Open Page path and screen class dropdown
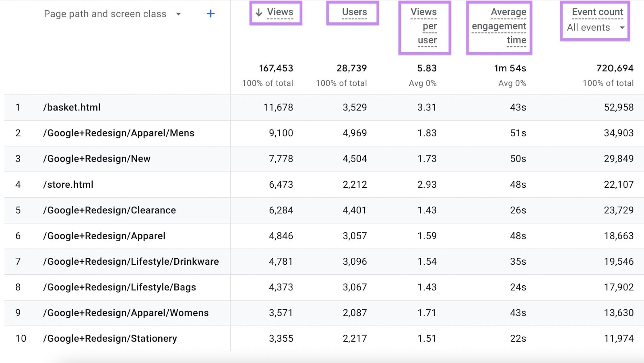Screen dimensions: 644x363 coord(178,14)
